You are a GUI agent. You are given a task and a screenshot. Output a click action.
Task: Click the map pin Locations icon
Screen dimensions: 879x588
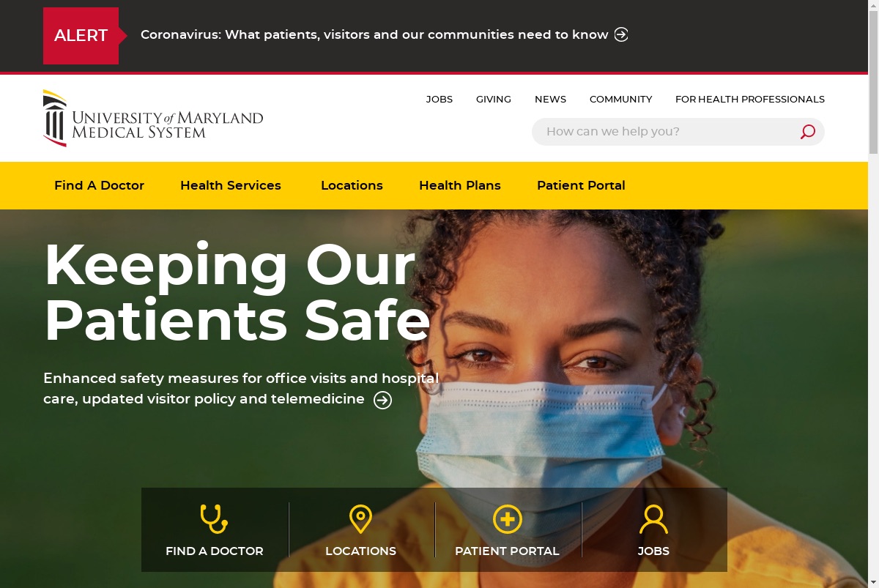pos(360,519)
